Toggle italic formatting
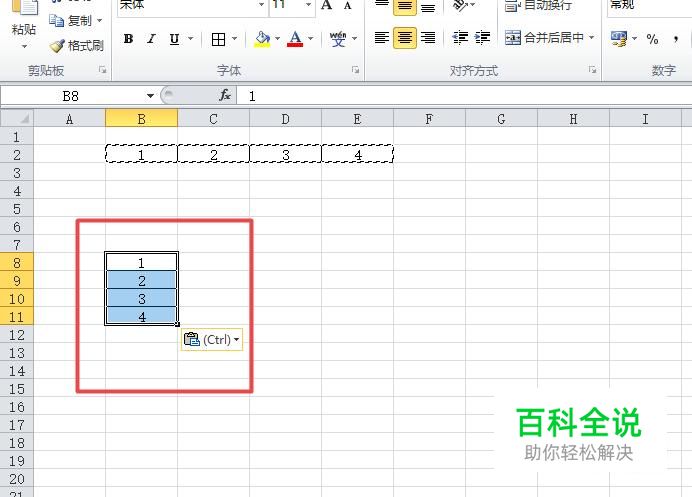This screenshot has height=497, width=692. coord(151,39)
